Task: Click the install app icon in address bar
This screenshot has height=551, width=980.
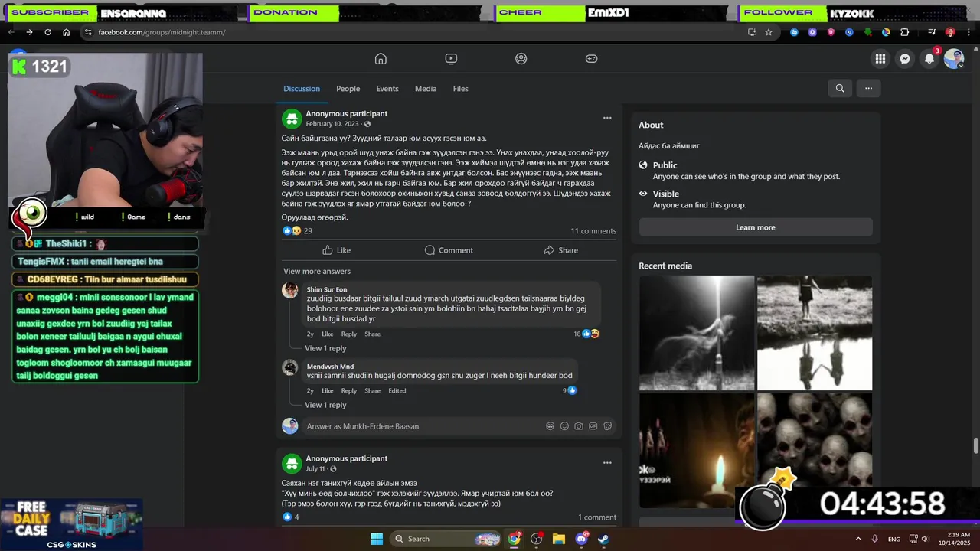Action: pos(752,32)
